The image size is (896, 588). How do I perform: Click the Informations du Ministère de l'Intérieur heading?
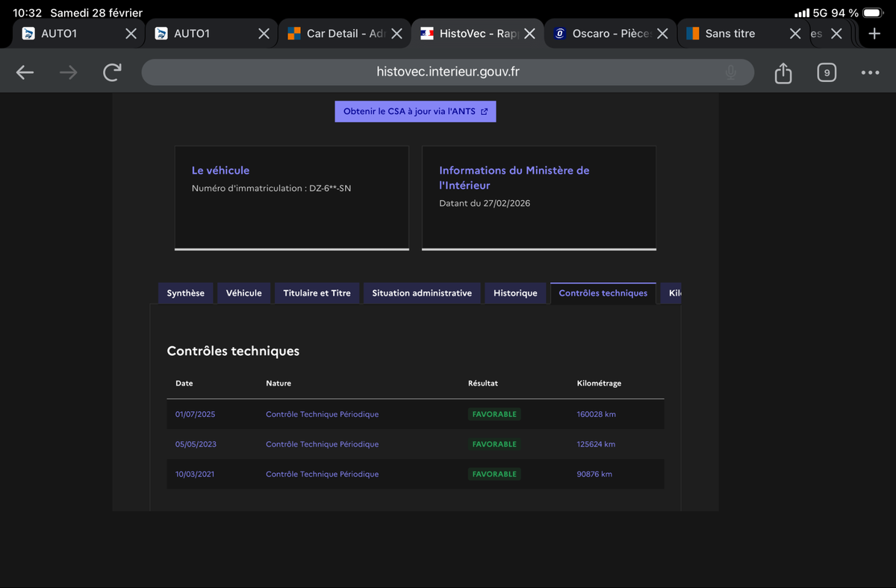[x=514, y=178]
